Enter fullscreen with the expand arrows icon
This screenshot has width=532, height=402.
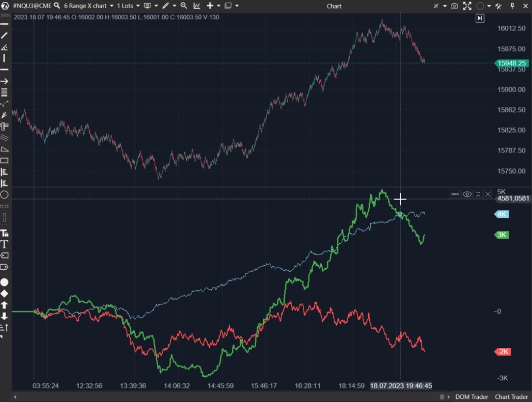click(x=467, y=6)
